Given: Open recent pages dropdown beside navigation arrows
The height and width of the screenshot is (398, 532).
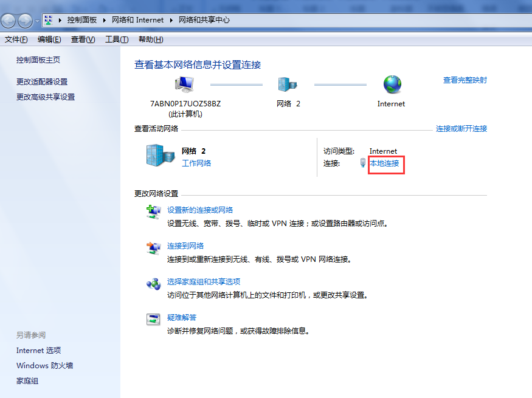Looking at the screenshot, I should point(37,21).
